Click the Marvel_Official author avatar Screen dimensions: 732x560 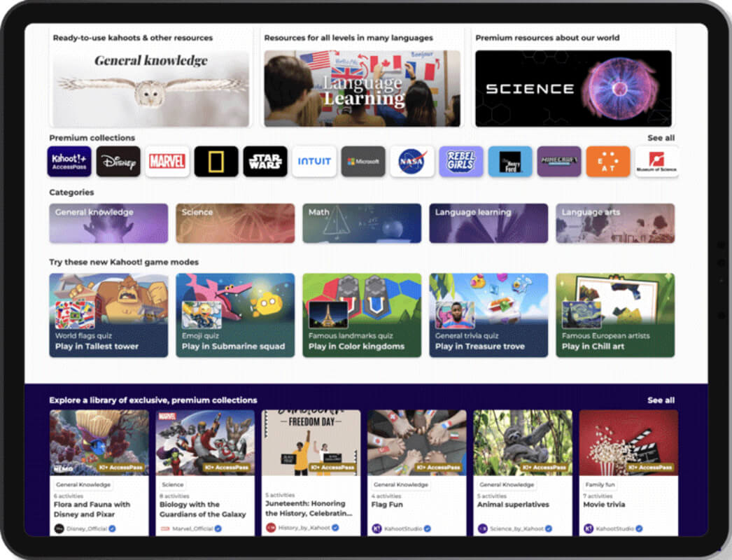tap(164, 528)
